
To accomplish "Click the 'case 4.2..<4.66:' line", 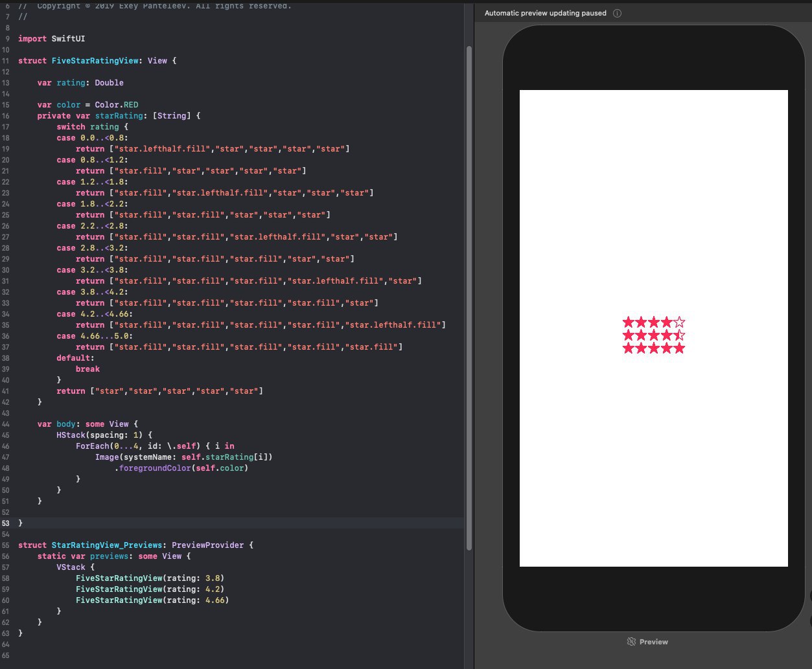I will coord(95,314).
